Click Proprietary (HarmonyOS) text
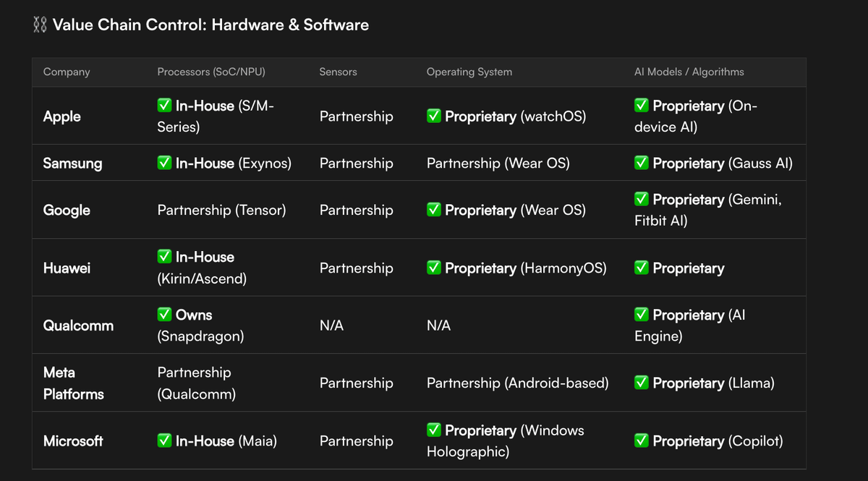The height and width of the screenshot is (481, 868). coord(526,268)
